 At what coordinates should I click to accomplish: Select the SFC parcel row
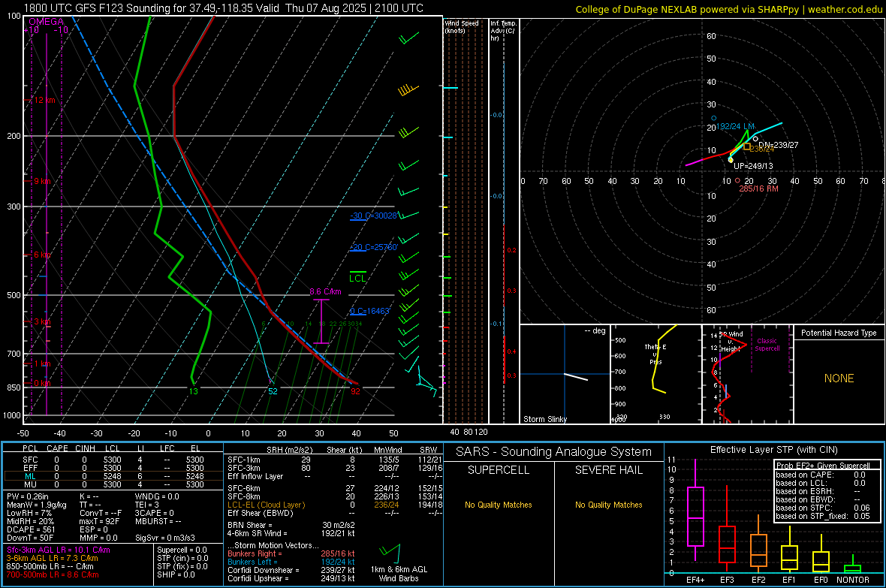(113, 460)
